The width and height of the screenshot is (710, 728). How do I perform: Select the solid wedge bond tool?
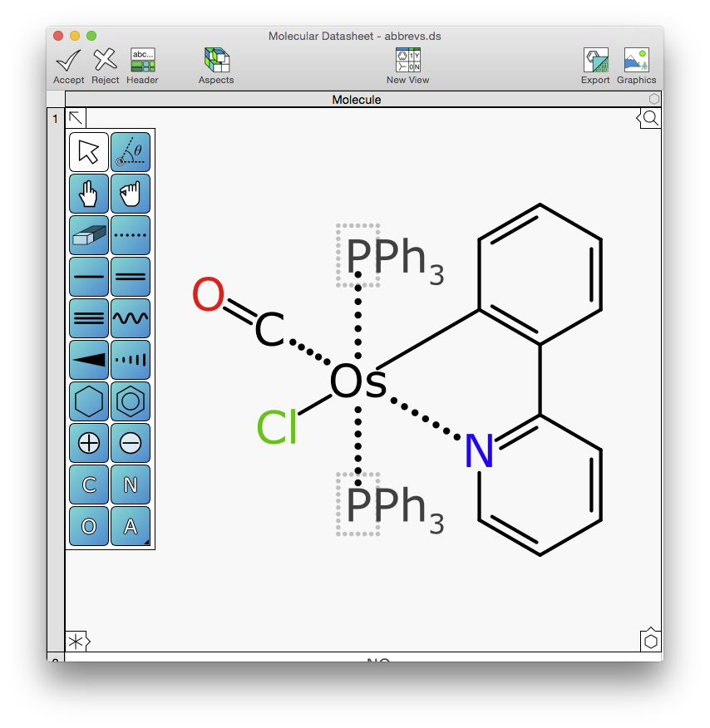tap(89, 361)
